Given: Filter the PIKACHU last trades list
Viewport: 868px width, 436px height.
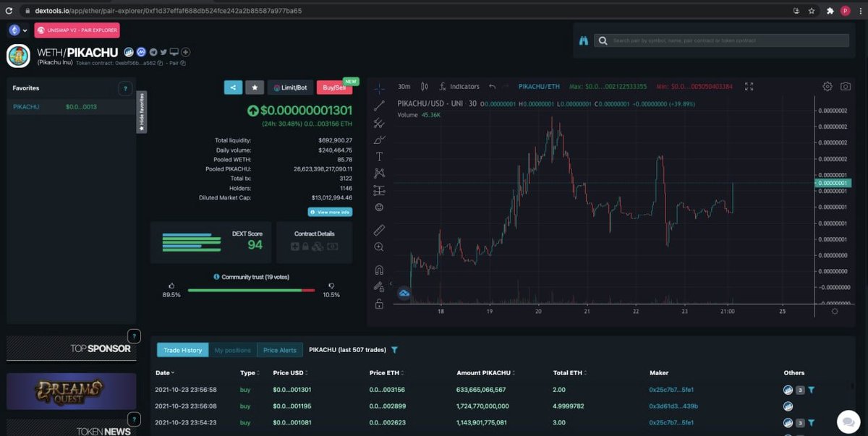Looking at the screenshot, I should coord(394,350).
